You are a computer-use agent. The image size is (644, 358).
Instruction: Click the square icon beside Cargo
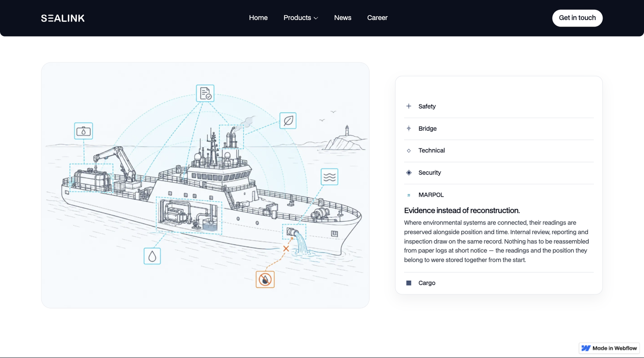point(409,283)
